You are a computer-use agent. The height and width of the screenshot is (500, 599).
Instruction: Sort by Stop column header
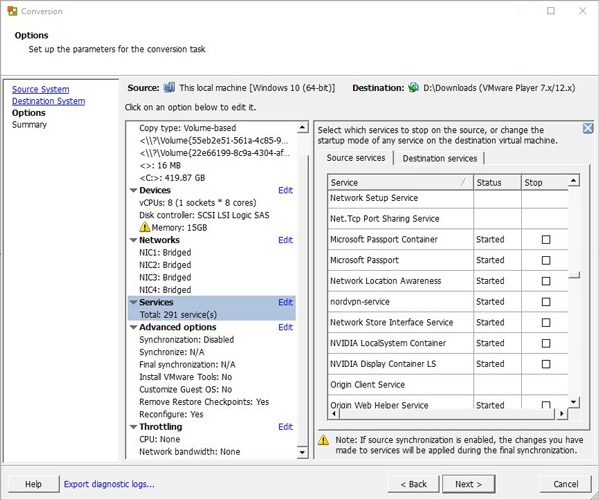point(545,182)
